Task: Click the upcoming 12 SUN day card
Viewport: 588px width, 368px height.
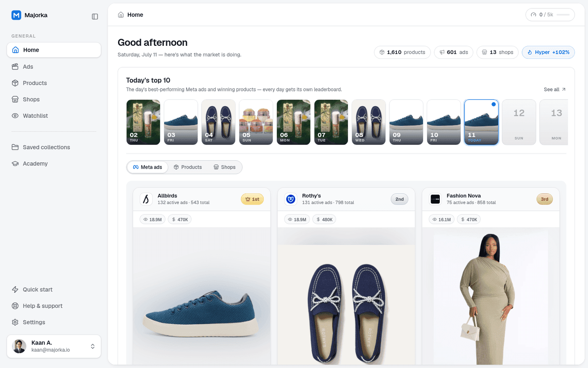Action: coord(519,122)
